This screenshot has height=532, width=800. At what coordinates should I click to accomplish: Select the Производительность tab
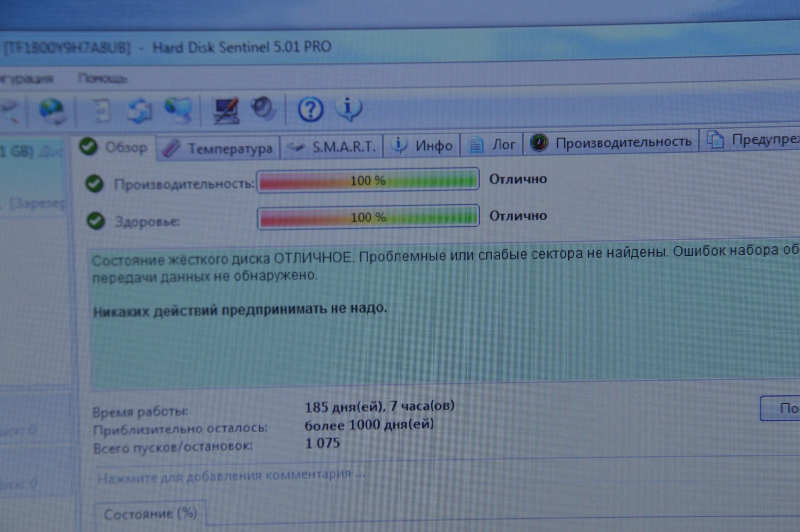(x=611, y=143)
